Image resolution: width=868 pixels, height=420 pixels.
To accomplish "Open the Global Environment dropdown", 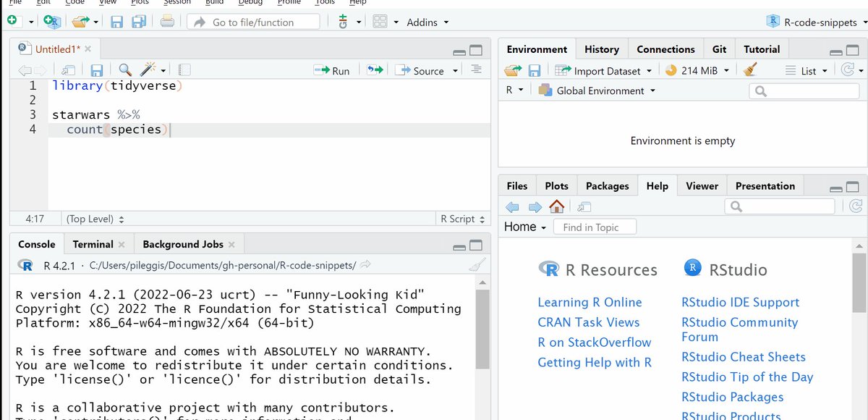I will (597, 91).
